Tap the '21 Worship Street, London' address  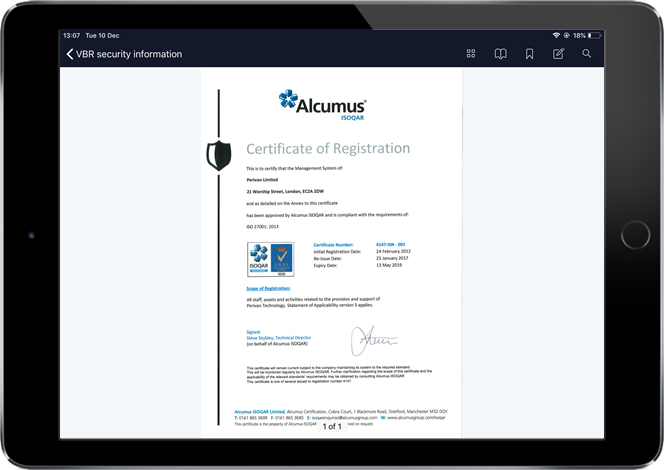click(x=285, y=191)
